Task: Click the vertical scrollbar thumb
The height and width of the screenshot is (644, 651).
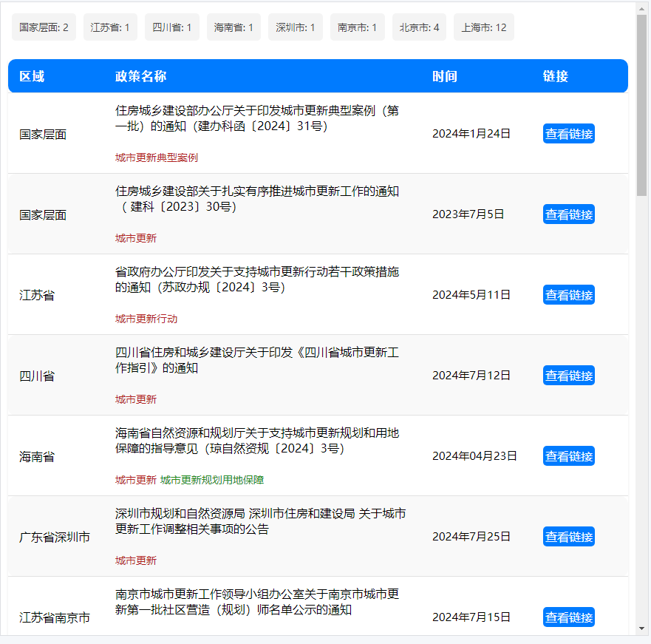Action: [x=642, y=105]
